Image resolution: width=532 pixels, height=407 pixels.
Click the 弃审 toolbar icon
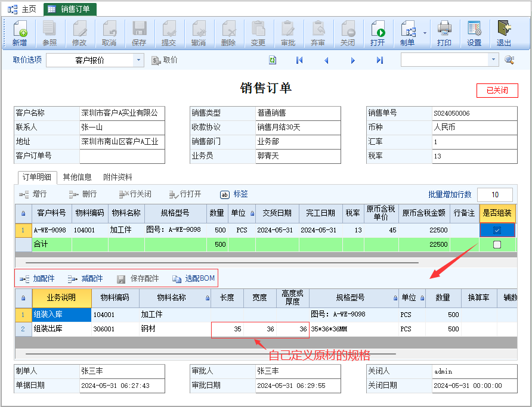(x=318, y=33)
